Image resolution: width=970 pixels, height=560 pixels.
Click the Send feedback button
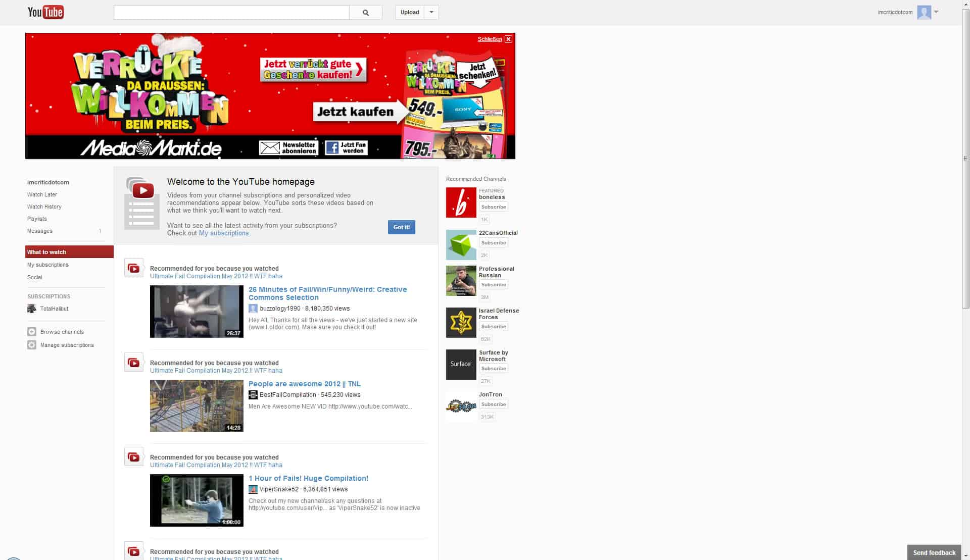click(x=934, y=552)
